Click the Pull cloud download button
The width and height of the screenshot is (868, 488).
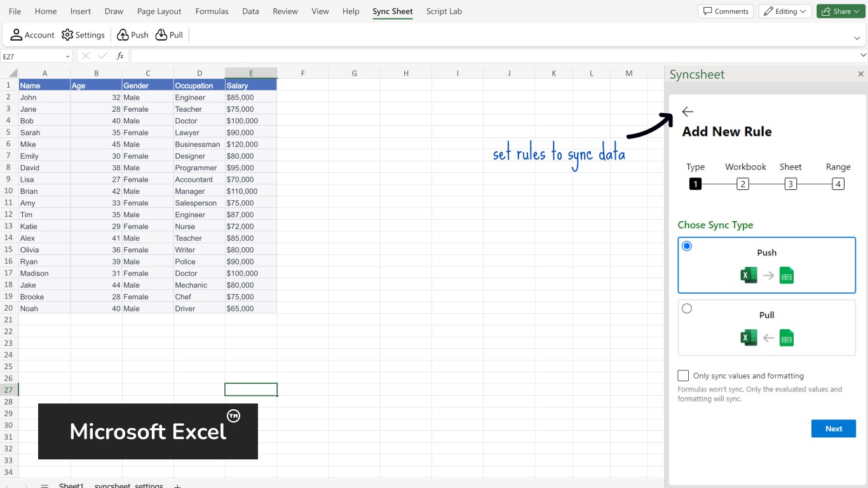169,35
